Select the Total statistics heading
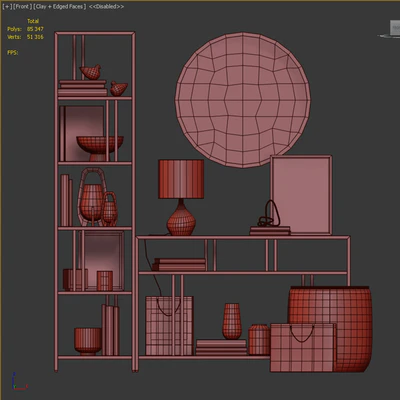 [33, 21]
